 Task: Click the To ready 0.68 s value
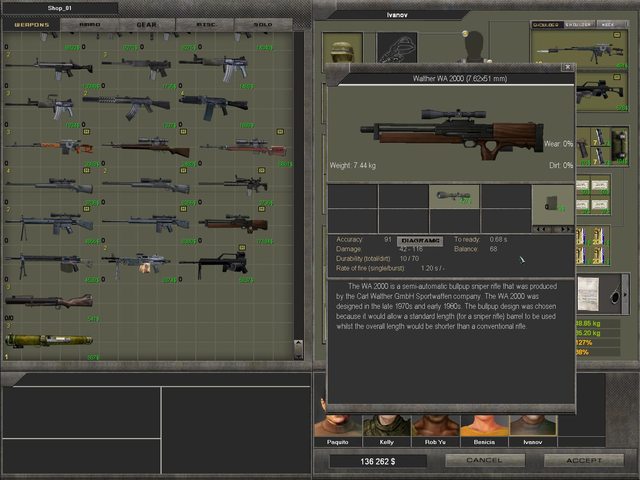498,240
